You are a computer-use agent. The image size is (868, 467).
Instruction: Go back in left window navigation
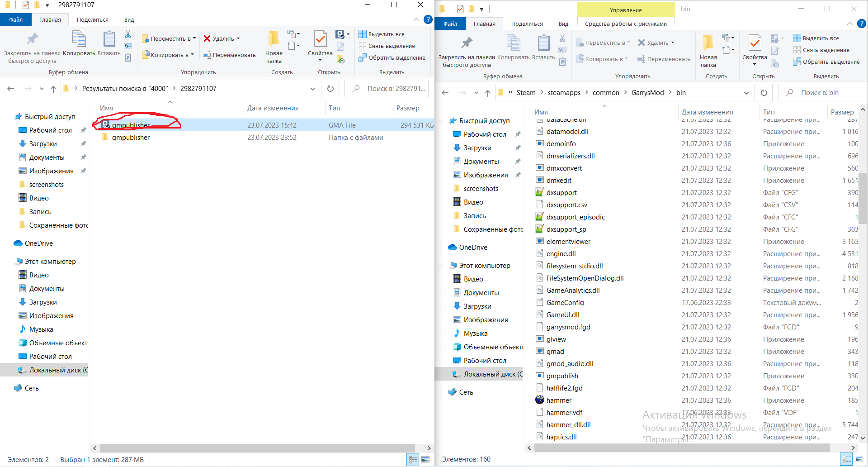pos(11,89)
